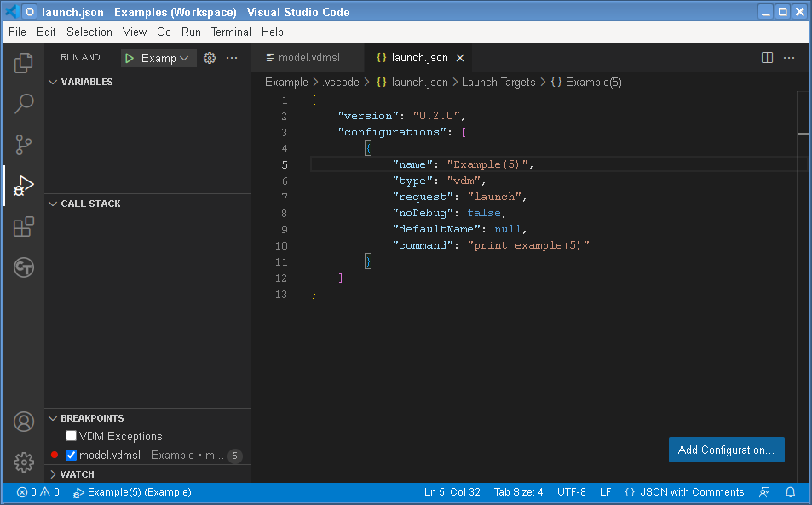812x505 pixels.
Task: Click the Split Editor icon
Action: (767, 57)
